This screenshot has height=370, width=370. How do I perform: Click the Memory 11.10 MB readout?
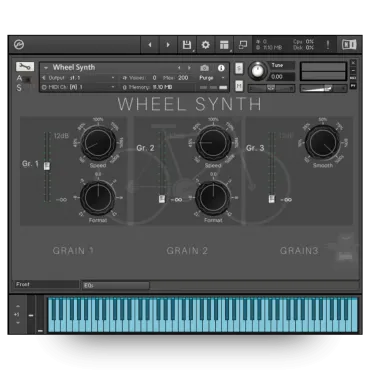click(x=147, y=87)
